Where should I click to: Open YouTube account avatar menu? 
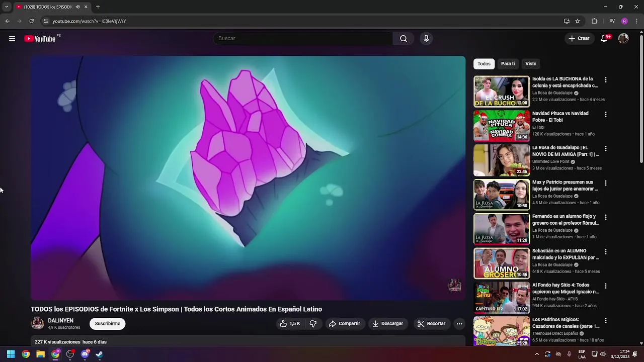tap(623, 39)
